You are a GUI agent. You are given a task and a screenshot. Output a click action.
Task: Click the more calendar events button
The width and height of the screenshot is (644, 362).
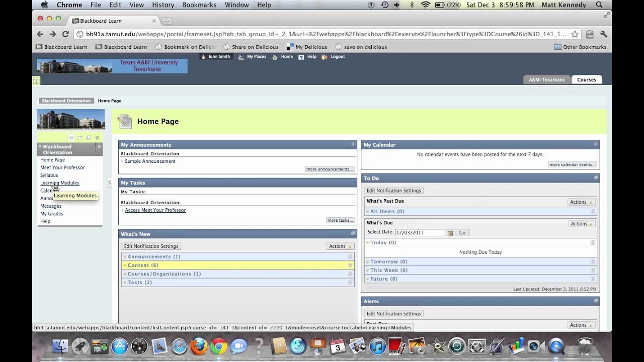(x=573, y=164)
